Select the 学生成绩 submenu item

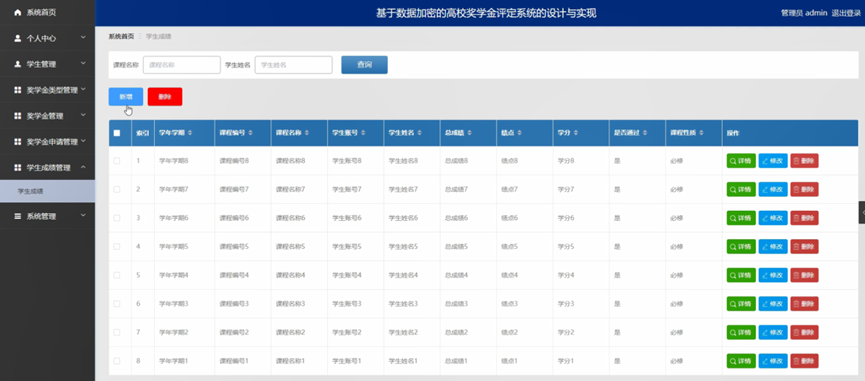tap(47, 191)
